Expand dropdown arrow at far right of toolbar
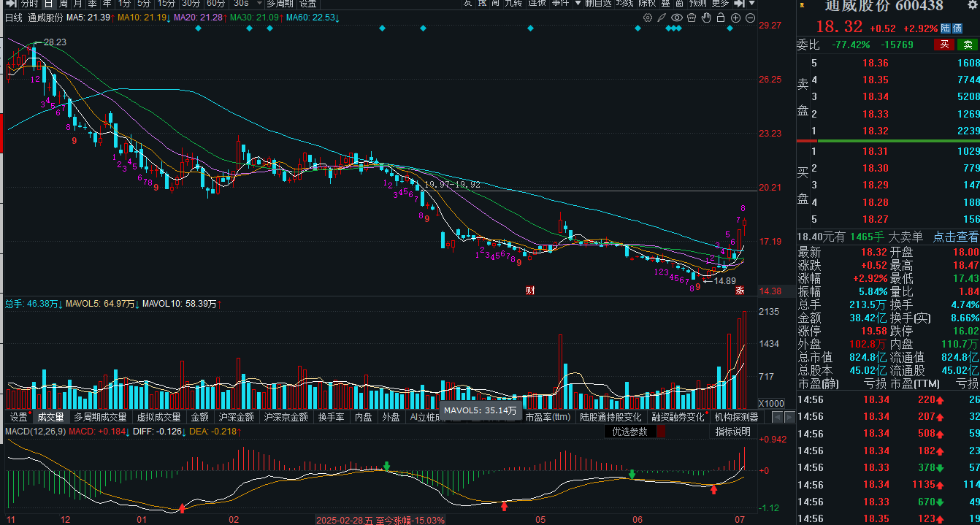The height and width of the screenshot is (525, 980). point(752,3)
